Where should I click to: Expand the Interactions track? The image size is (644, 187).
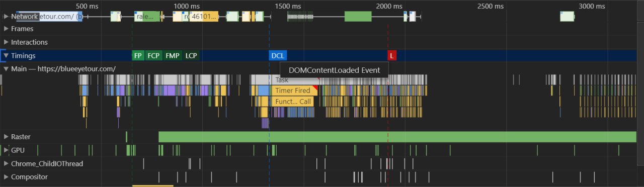pyautogui.click(x=6, y=42)
